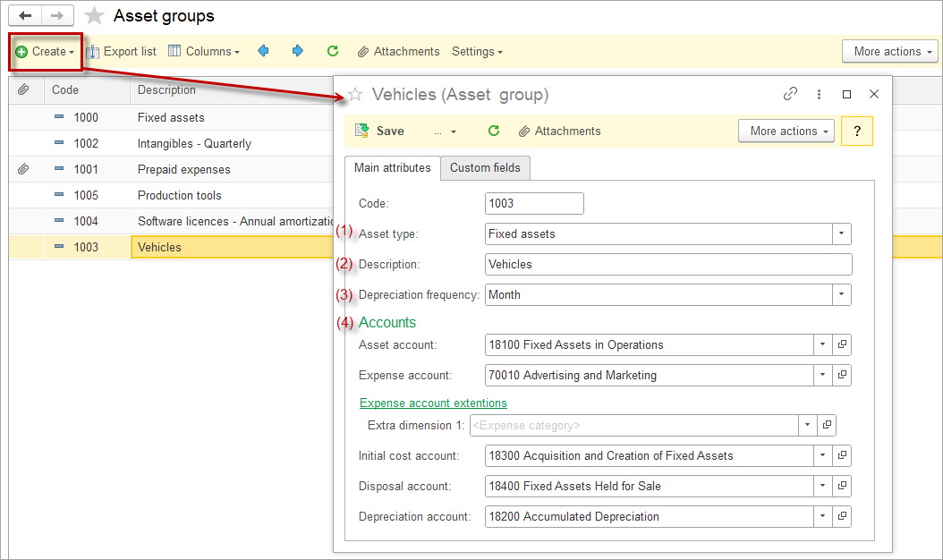
Task: Open More actions in the Vehicles dialog
Action: click(786, 132)
